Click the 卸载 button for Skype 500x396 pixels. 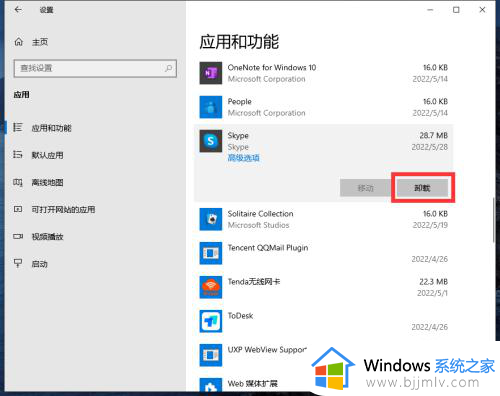click(422, 188)
